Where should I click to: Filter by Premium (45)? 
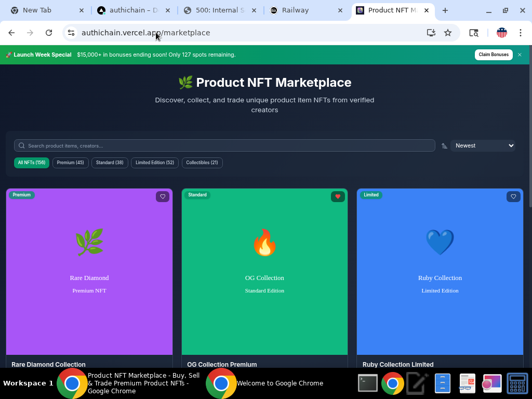click(x=70, y=163)
